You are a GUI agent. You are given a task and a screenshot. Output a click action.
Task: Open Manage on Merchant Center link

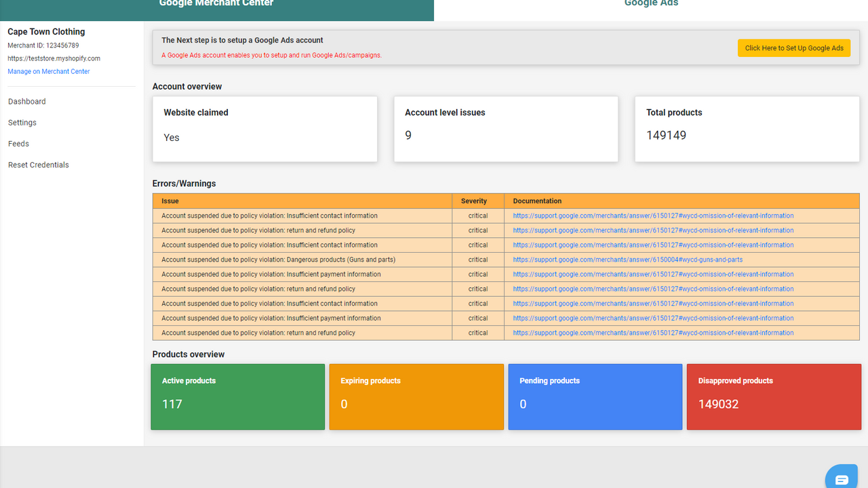pyautogui.click(x=49, y=71)
